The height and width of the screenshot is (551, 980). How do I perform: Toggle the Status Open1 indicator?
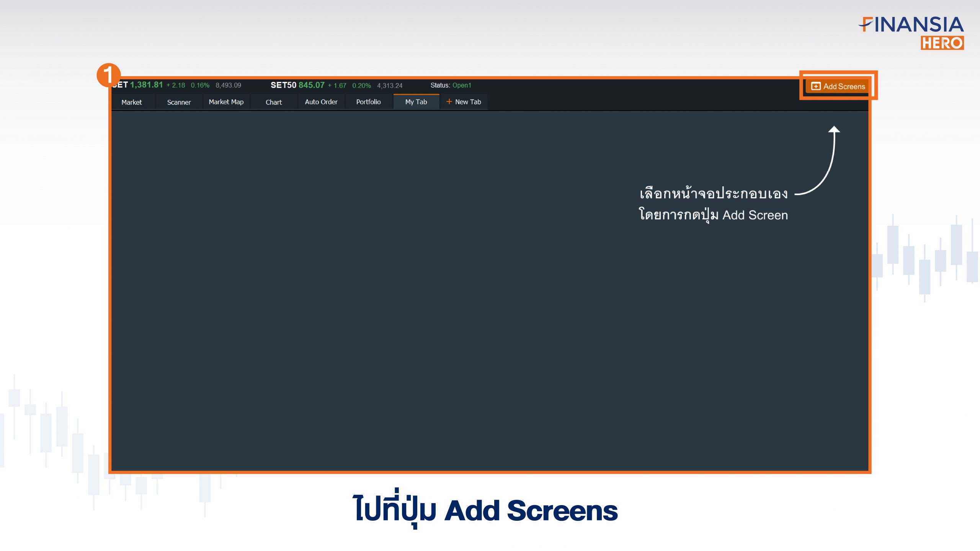[452, 85]
